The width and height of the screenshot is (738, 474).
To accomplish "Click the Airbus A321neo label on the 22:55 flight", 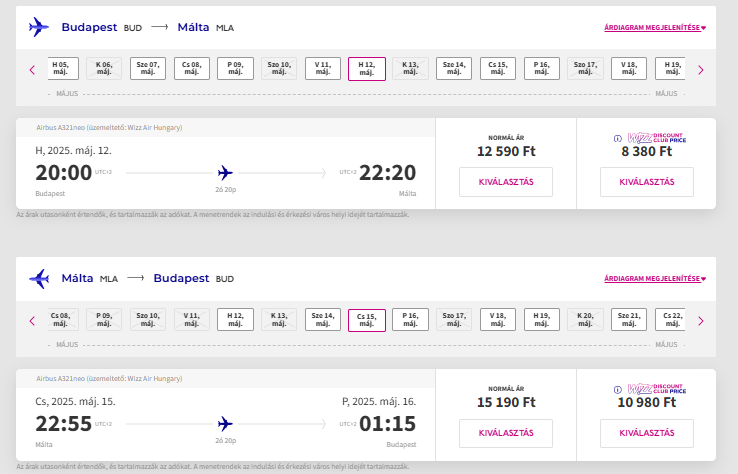I will tap(109, 378).
